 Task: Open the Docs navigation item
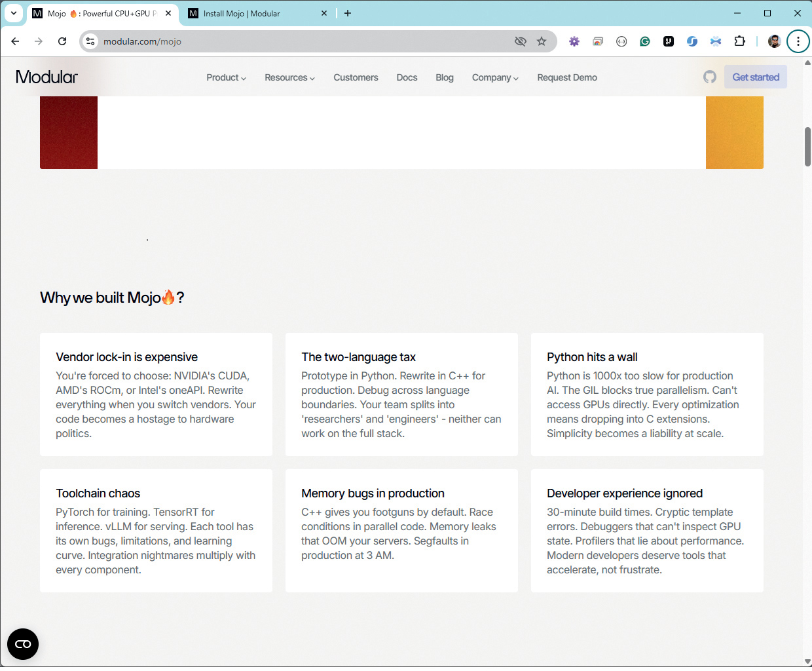pyautogui.click(x=407, y=77)
